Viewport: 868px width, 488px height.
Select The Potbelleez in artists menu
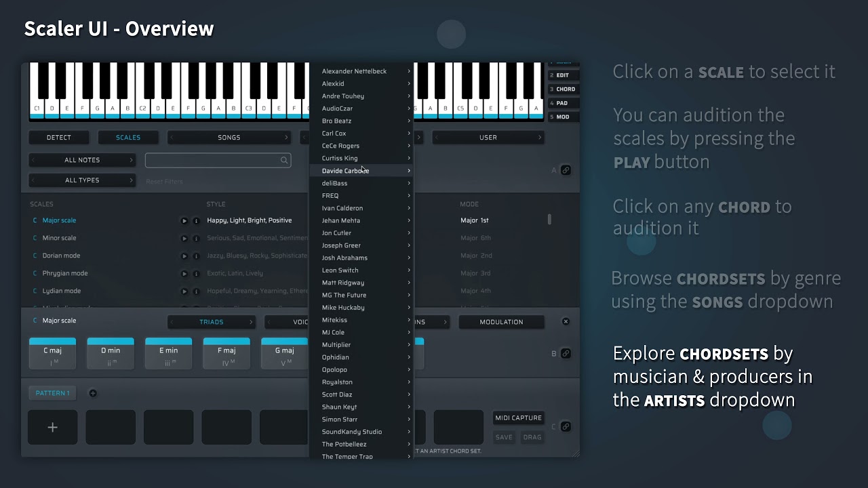(361, 444)
